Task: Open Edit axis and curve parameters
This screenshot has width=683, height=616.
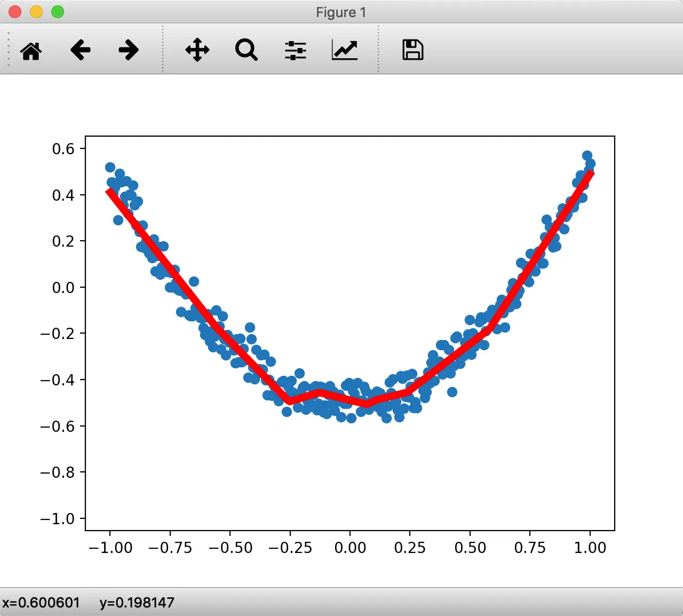Action: click(345, 50)
